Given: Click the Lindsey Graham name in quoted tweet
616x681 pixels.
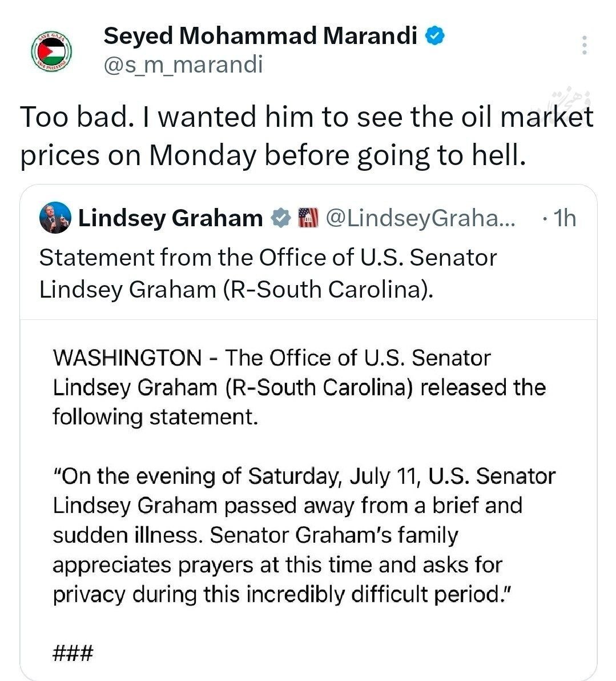Looking at the screenshot, I should click(170, 218).
